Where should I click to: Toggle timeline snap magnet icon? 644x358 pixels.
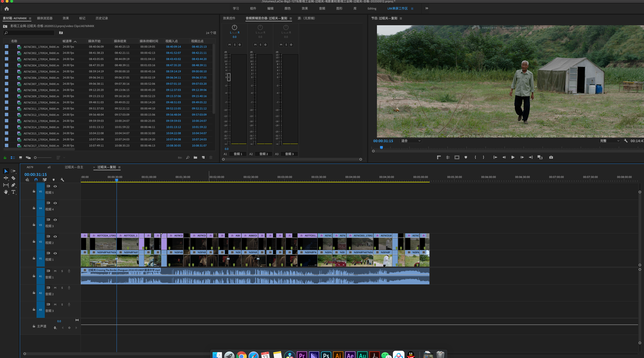[x=36, y=180]
